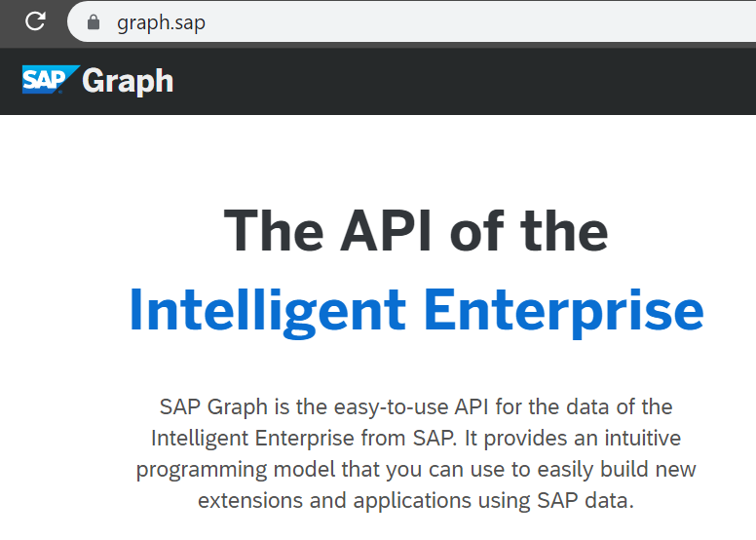Click the browser reload button
Screen dimensions: 756x540
tap(35, 21)
